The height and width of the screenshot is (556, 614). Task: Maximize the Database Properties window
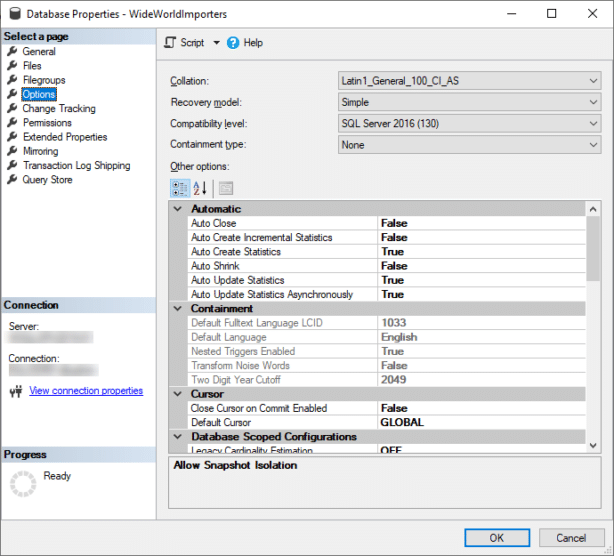[551, 14]
